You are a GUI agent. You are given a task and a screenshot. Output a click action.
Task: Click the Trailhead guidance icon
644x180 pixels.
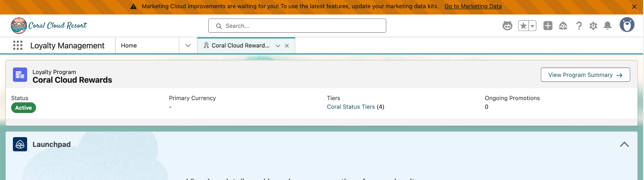(x=563, y=26)
